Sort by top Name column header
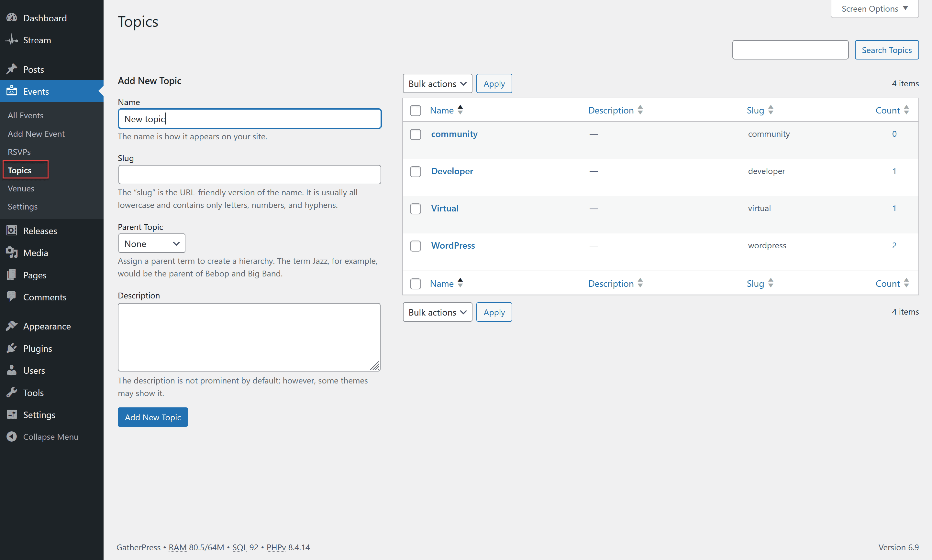The image size is (932, 560). (442, 110)
